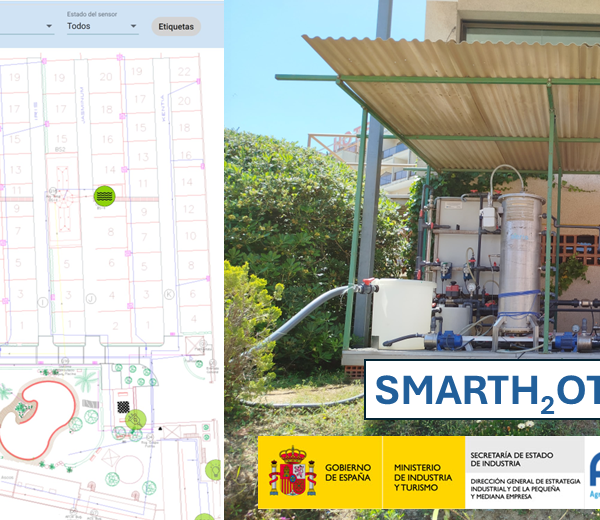Click the SMARTH2OT project logo banner

point(482,390)
